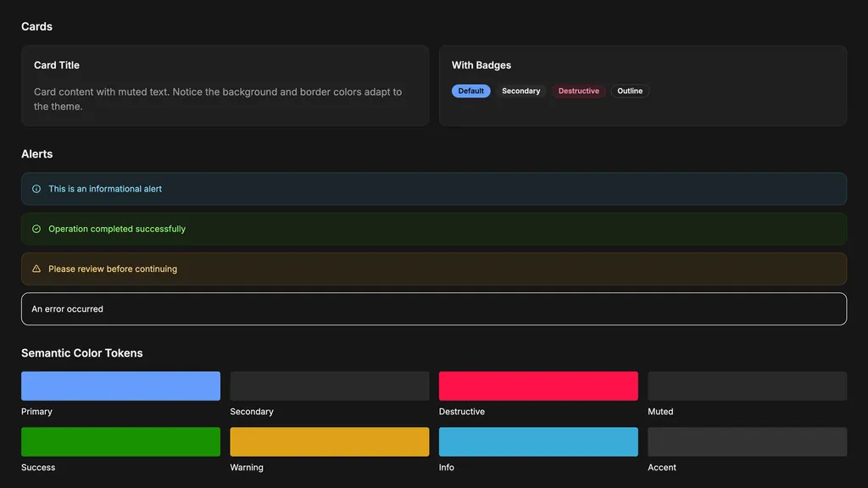Click the Card Title card
Screen dimensions: 868x488
tap(225, 86)
